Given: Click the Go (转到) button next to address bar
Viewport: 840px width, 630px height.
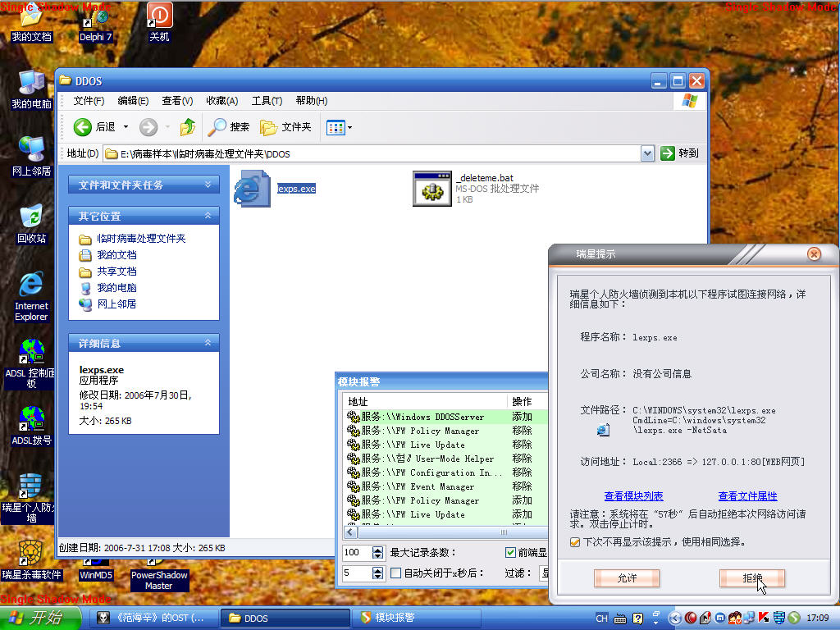Looking at the screenshot, I should coord(680,153).
